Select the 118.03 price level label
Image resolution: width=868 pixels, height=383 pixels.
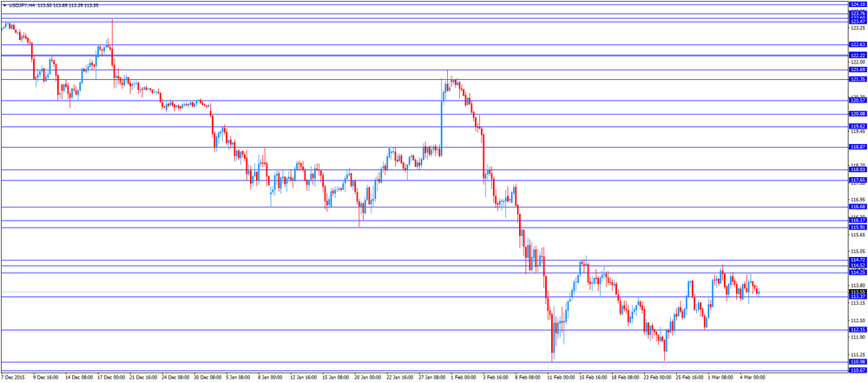(x=858, y=170)
